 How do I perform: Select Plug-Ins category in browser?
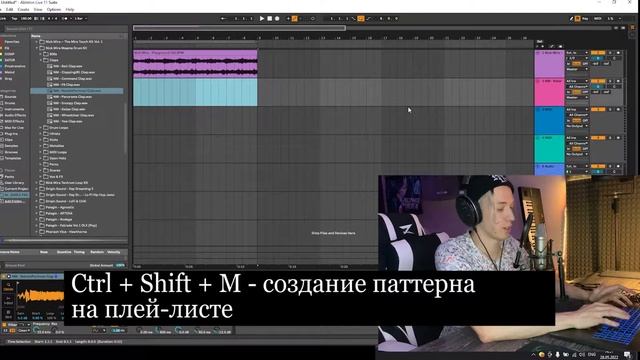click(x=11, y=133)
